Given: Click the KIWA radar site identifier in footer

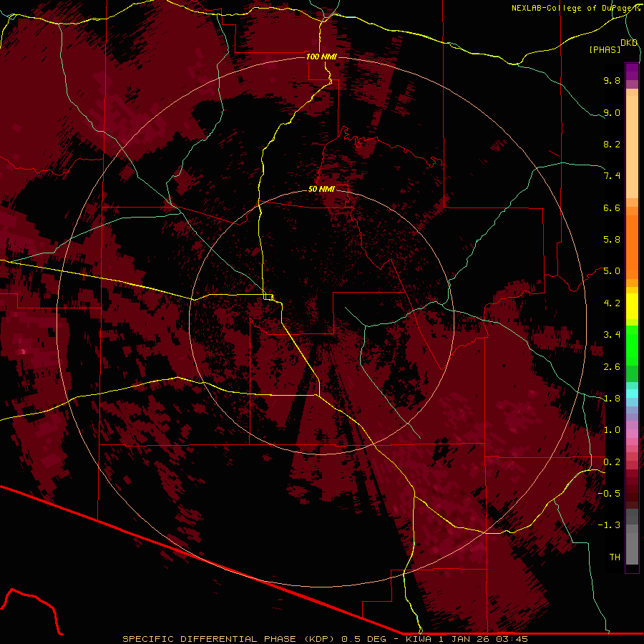Looking at the screenshot, I should [419, 639].
